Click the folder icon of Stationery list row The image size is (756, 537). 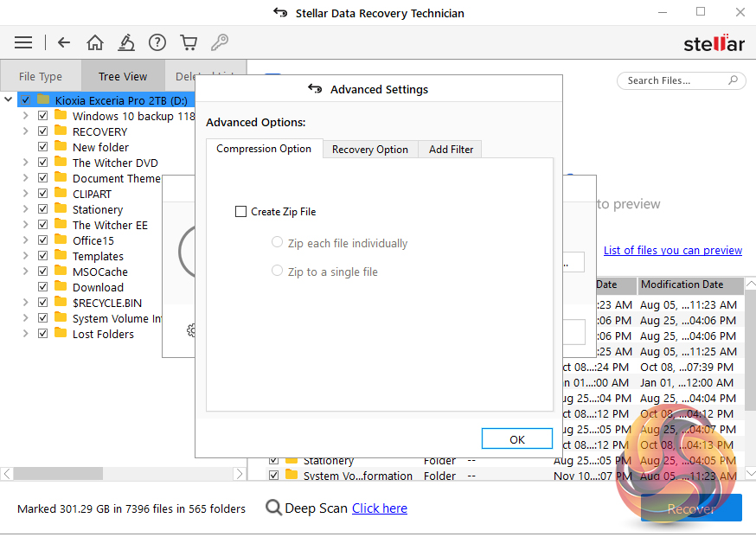292,460
